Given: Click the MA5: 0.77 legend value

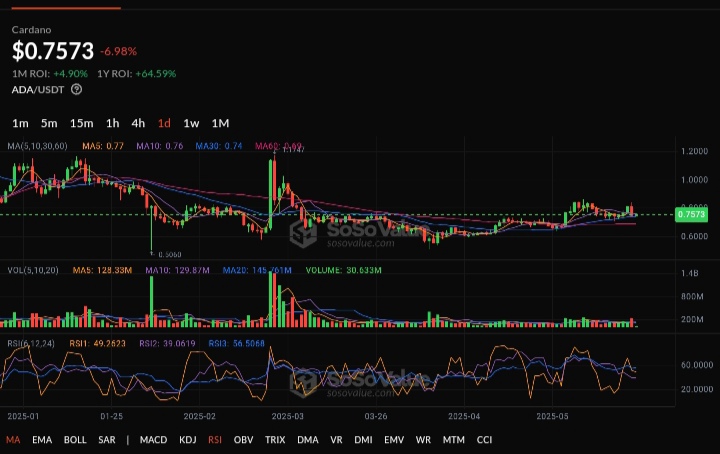Looking at the screenshot, I should [103, 146].
